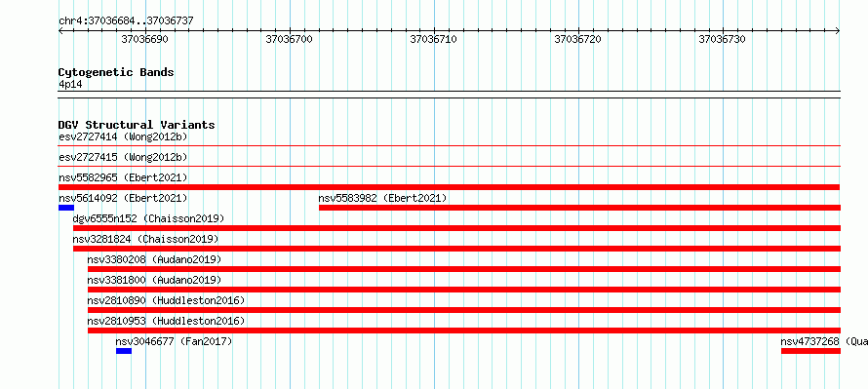
Task: Open the nsv2810953 (Huddleston2016) label
Action: pyautogui.click(x=166, y=321)
